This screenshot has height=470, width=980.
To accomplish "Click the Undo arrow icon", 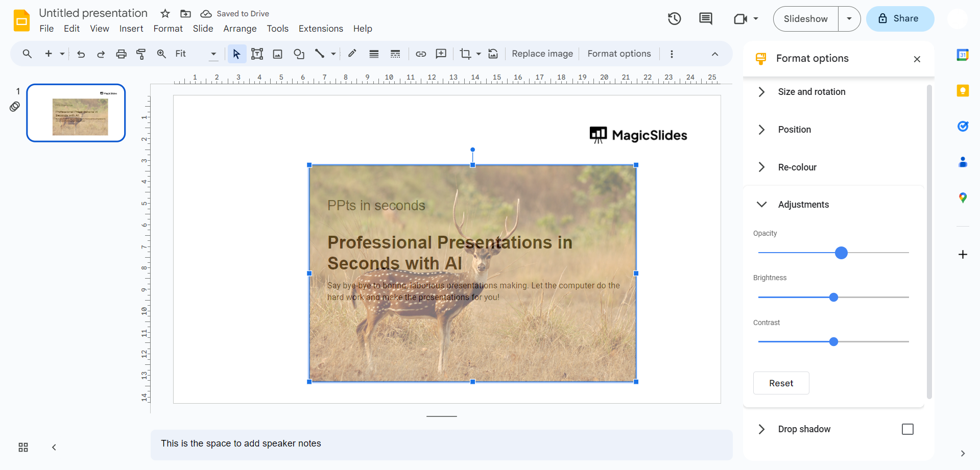I will coord(81,54).
